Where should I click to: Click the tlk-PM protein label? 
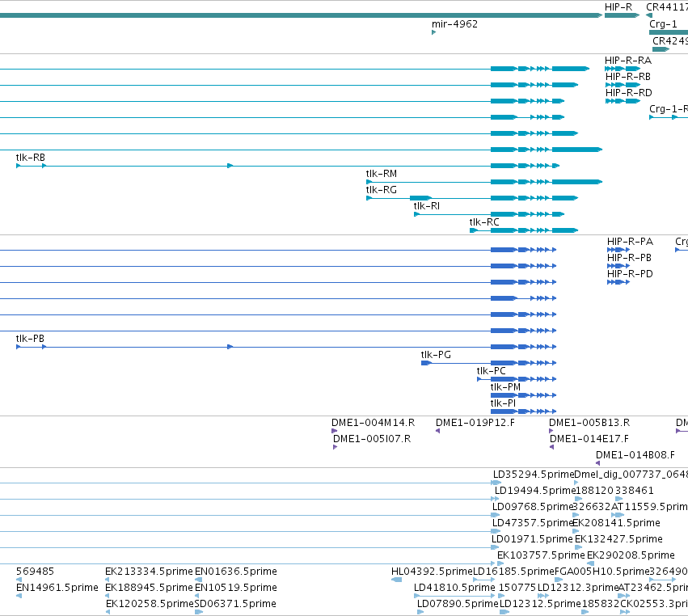505,387
